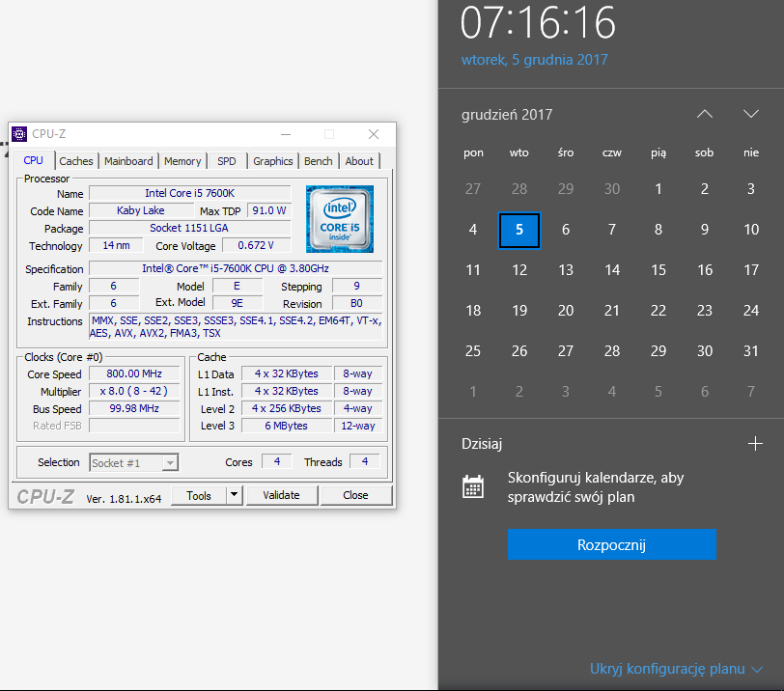Open the Memory tab
Screen dimensions: 784x691
pos(182,161)
